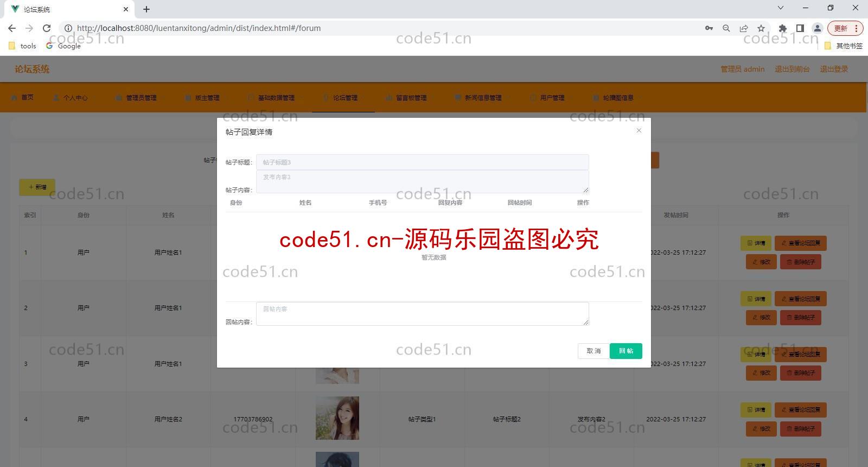
Task: Click 退出登录 link
Action: click(834, 69)
